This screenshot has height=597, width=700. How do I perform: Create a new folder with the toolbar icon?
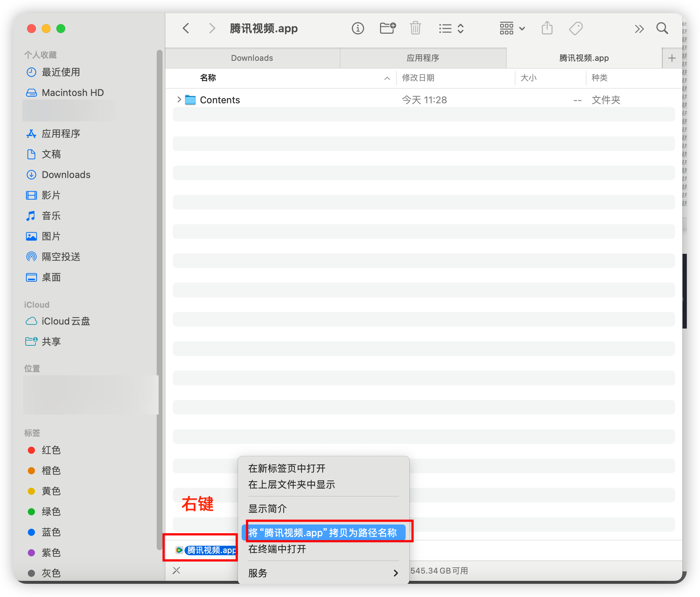point(387,28)
